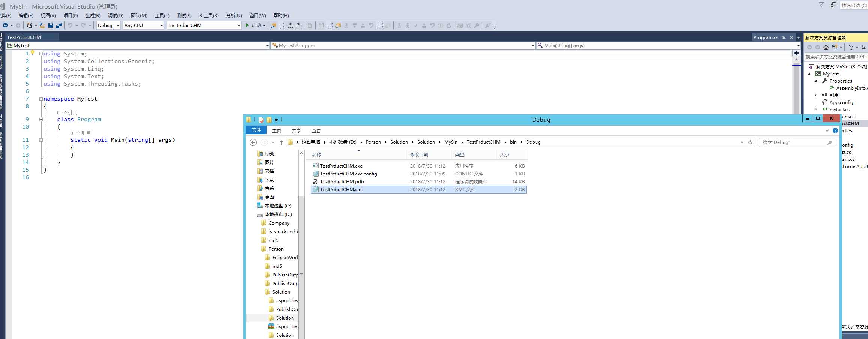The height and width of the screenshot is (339, 868).
Task: Click the feedback icon near quick launch
Action: point(833,5)
